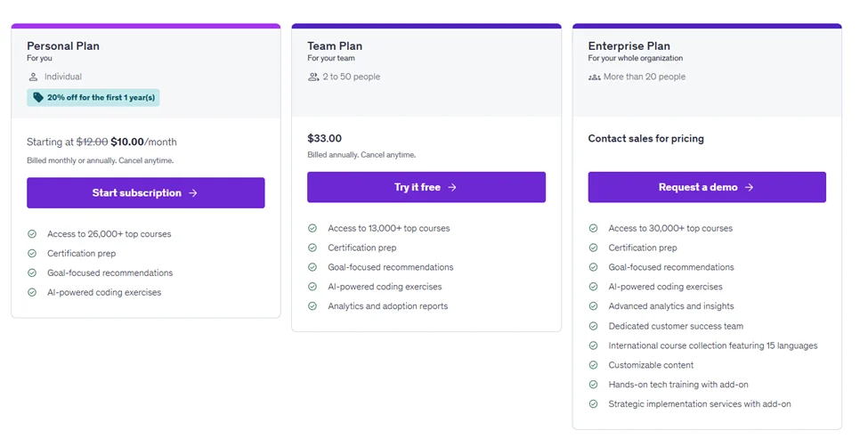This screenshot has width=868, height=447.
Task: Click checkmark beside Analytics and adoption reports
Action: tap(312, 306)
